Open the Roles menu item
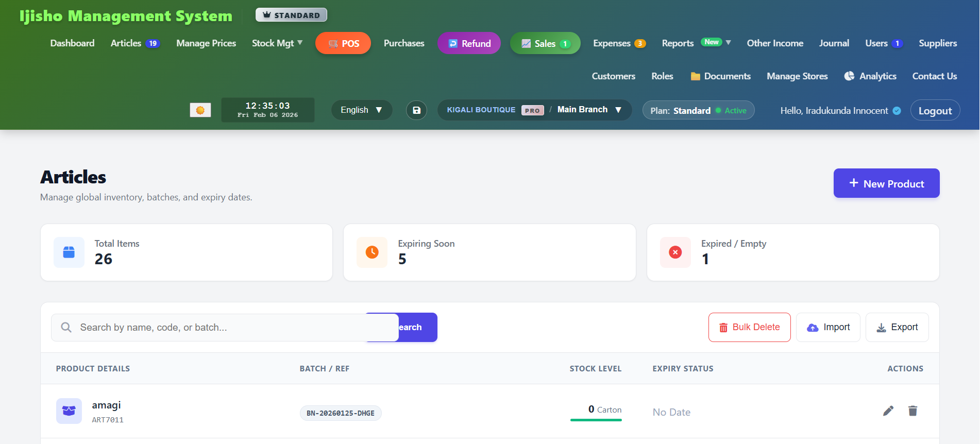 coord(662,76)
